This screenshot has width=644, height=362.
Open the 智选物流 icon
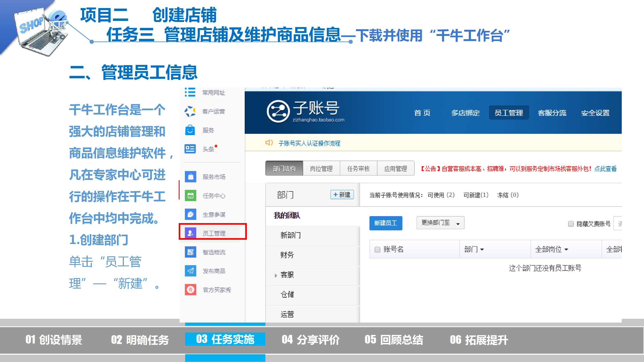191,252
